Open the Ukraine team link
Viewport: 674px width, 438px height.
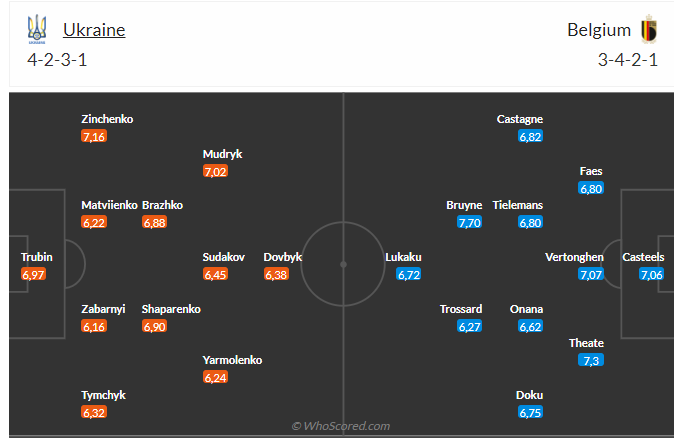[94, 30]
